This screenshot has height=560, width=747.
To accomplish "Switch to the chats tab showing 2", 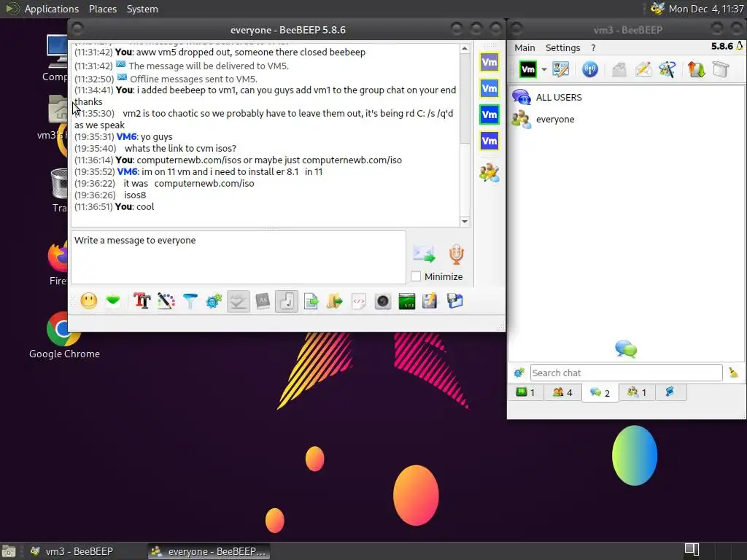I will [x=600, y=393].
